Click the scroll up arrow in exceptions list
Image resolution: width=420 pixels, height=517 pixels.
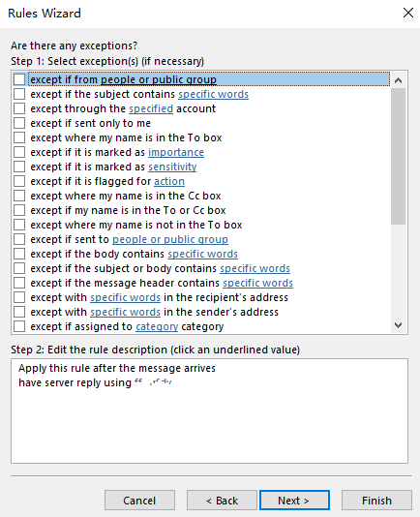pyautogui.click(x=399, y=80)
